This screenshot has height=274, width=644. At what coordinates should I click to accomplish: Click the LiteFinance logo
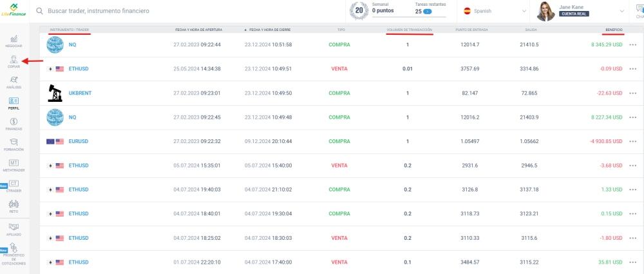point(14,10)
